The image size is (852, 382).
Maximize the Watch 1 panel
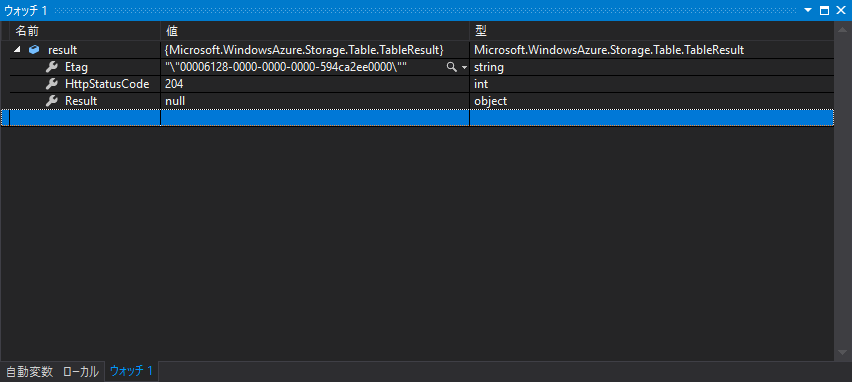[x=824, y=10]
